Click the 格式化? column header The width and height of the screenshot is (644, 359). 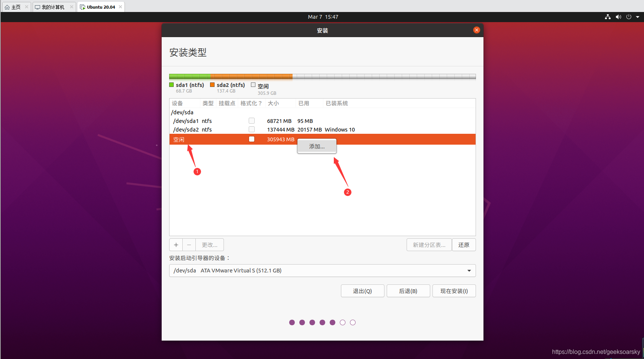coord(251,103)
